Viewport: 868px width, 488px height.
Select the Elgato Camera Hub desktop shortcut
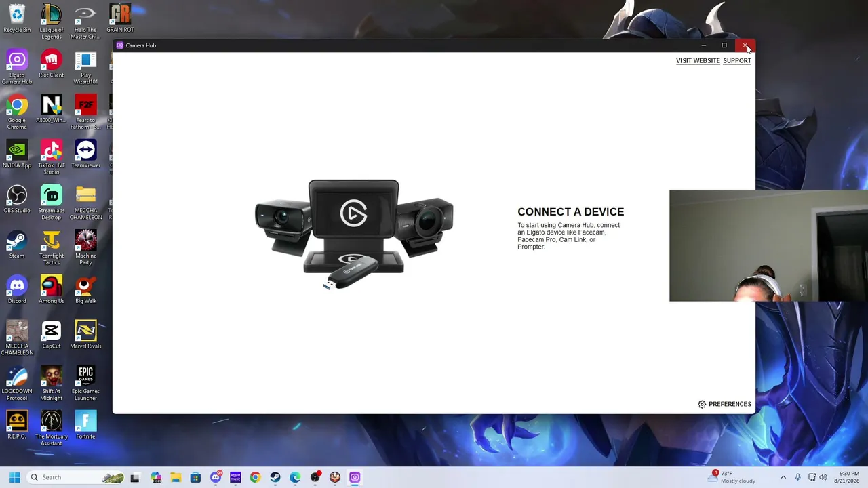click(17, 67)
